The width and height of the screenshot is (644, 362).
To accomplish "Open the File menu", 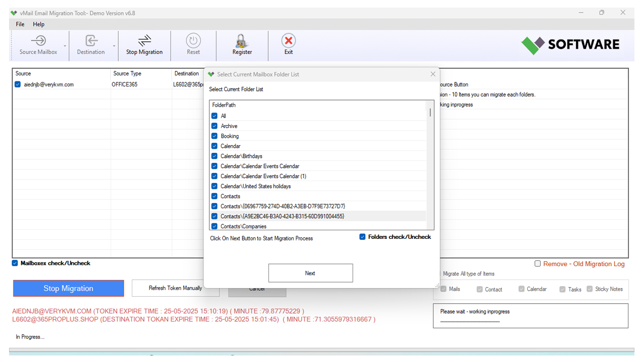I will pos(20,24).
